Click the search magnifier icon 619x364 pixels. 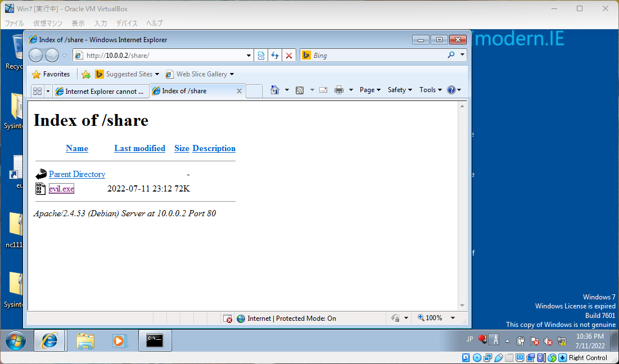(x=451, y=55)
